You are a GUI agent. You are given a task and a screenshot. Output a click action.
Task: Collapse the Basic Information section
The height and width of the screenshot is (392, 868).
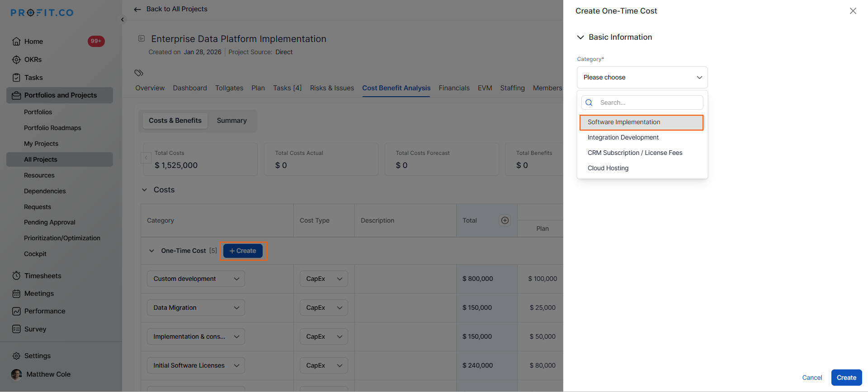[x=580, y=37]
